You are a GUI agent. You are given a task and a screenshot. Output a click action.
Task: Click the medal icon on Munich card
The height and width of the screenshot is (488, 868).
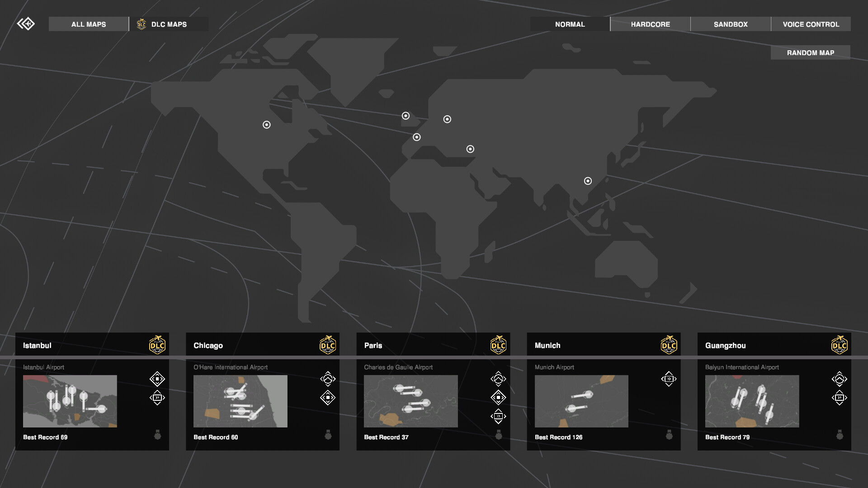click(x=669, y=435)
